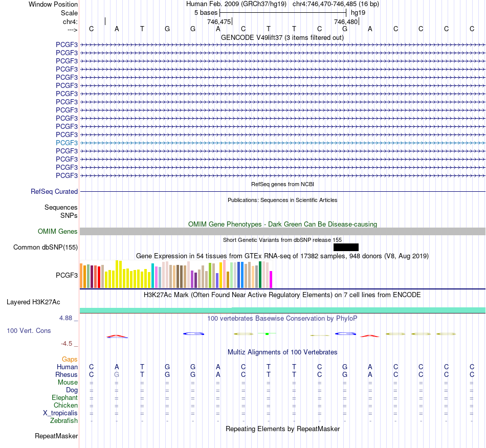This screenshot has height=448, width=486.
Task: Click the green T PhyloP conservation marker
Action: 267,333
